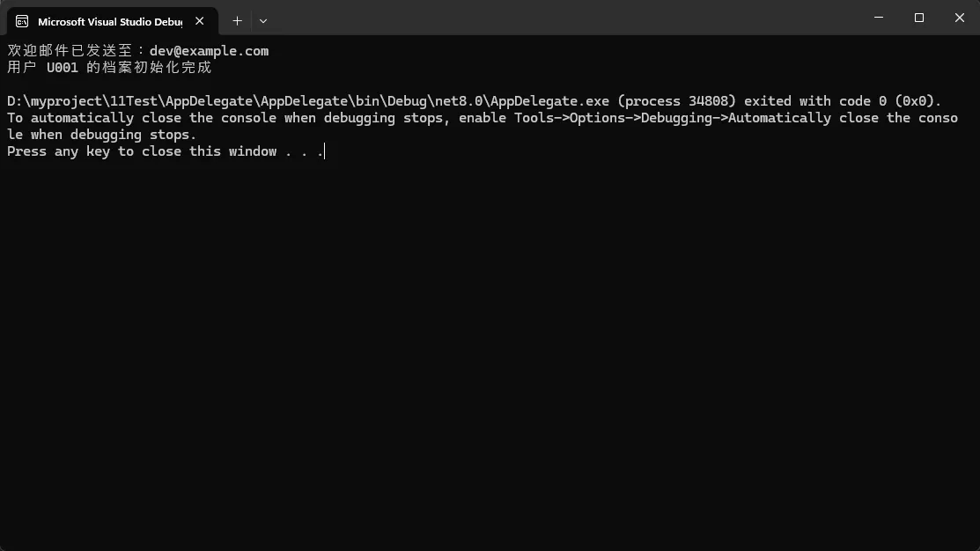Image resolution: width=980 pixels, height=551 pixels.
Task: Maximize the terminal window
Action: tap(919, 18)
